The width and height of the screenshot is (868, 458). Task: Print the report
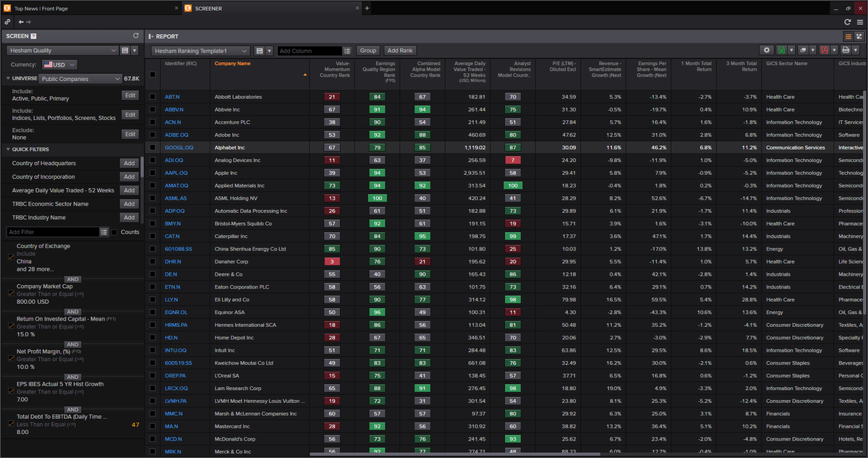coord(844,51)
